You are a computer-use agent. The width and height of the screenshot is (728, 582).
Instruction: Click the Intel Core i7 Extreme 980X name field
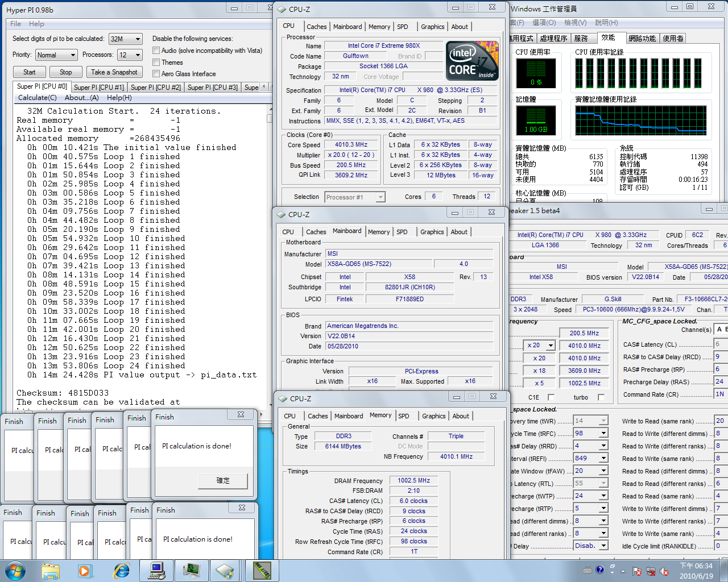(x=384, y=46)
